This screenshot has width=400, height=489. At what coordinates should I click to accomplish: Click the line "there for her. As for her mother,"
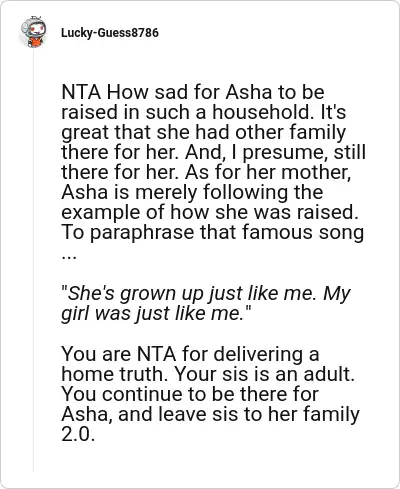206,172
